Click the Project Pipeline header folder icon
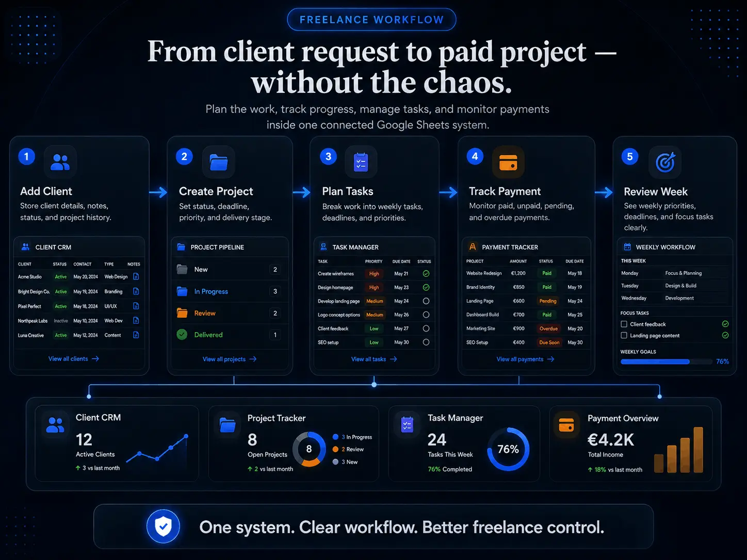The height and width of the screenshot is (560, 747). [181, 247]
